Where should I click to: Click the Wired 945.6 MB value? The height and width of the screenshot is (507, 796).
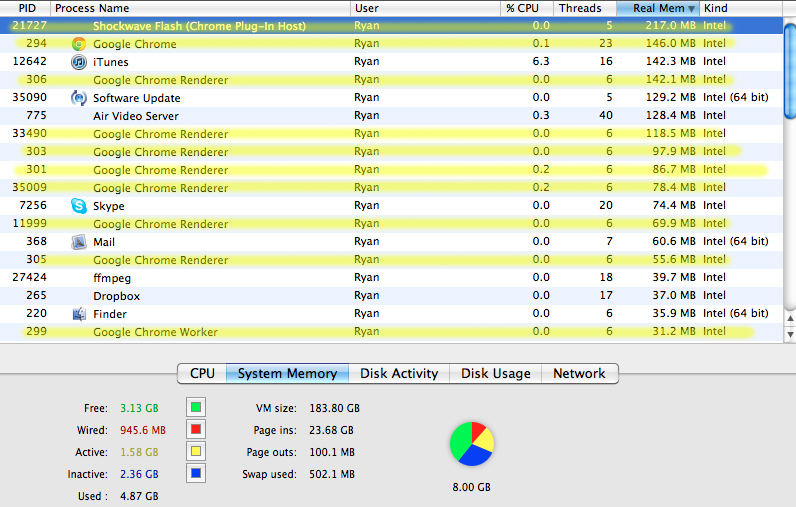pos(143,430)
